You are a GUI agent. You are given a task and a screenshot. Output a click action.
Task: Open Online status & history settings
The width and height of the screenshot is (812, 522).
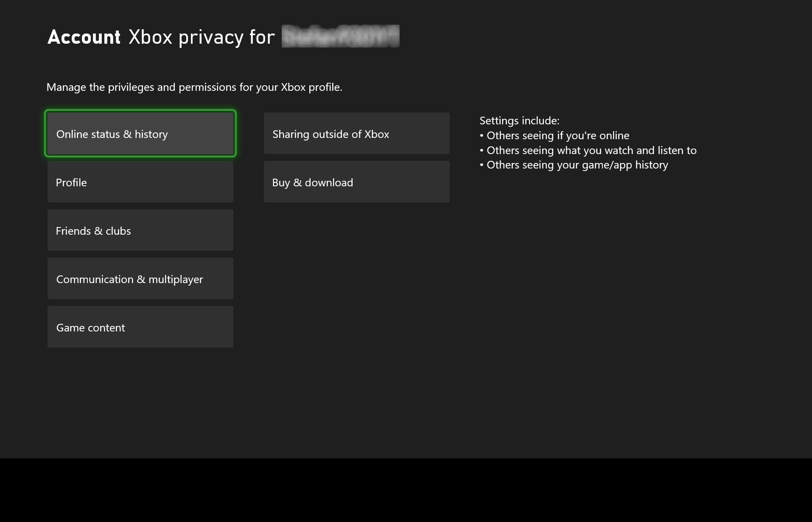(x=140, y=134)
